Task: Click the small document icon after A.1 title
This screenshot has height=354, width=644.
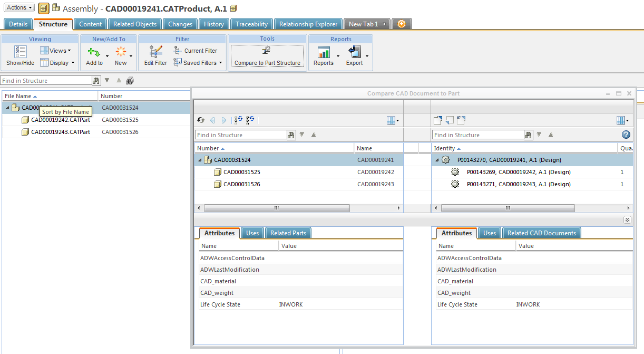Action: (233, 8)
